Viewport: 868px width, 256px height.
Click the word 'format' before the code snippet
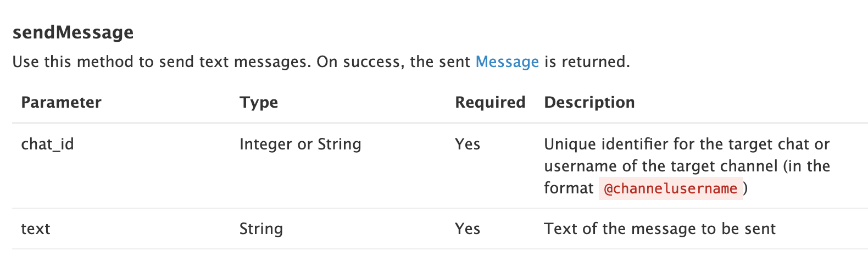tap(569, 188)
